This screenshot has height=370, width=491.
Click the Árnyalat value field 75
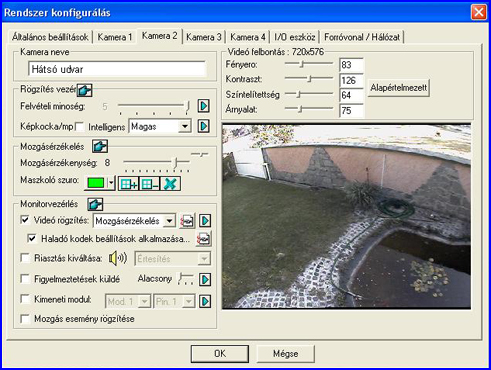(x=351, y=111)
